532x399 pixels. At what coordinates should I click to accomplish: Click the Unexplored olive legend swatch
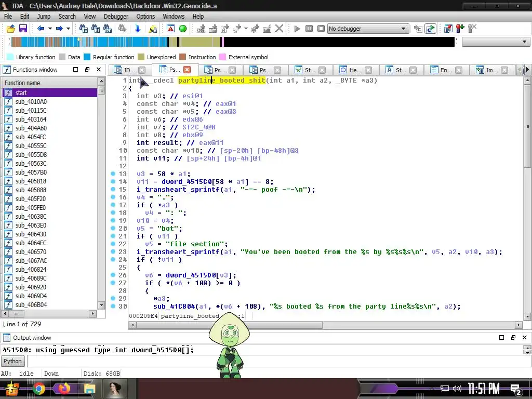[x=141, y=57]
